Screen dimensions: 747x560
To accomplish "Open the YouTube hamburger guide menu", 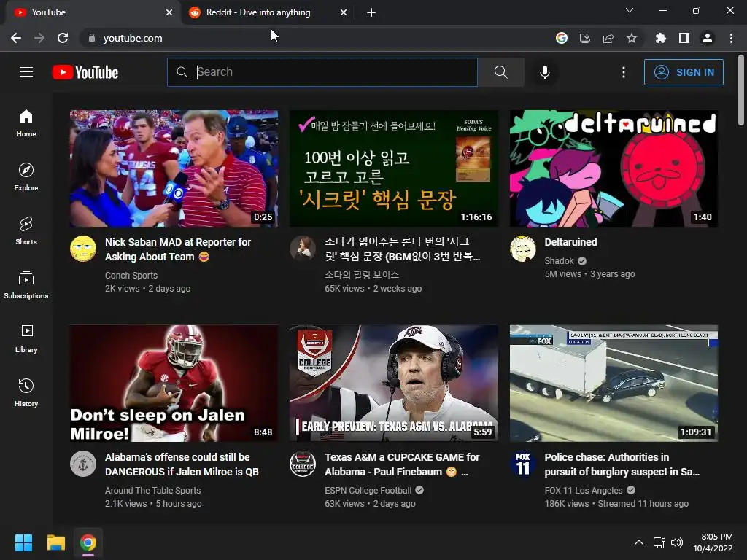I will pyautogui.click(x=26, y=72).
